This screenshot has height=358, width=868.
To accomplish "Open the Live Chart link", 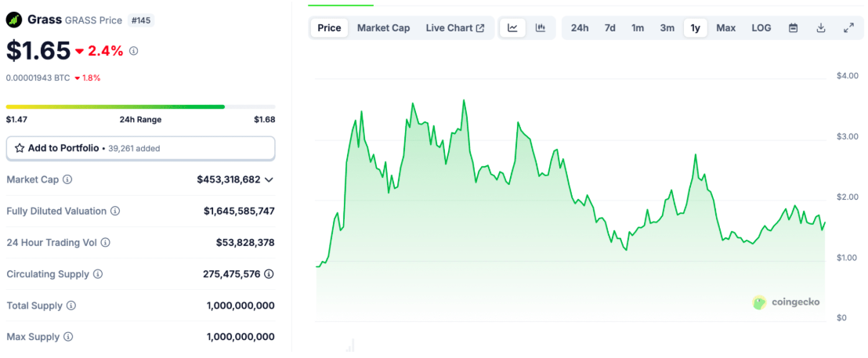I will tap(454, 28).
